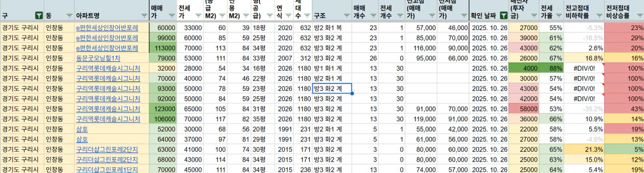Select the 확인 날짜 header cell
Viewport: 644px width, 173px height.
[489, 10]
